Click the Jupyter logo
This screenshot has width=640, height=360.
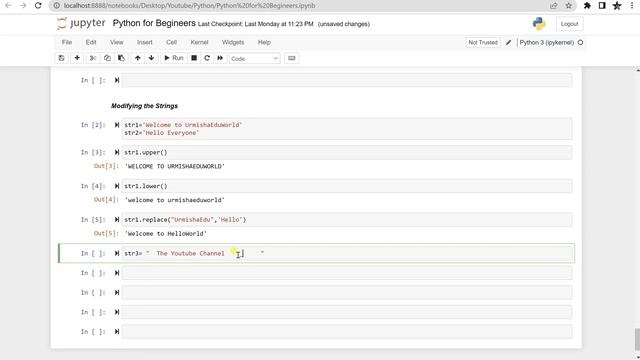(81, 23)
